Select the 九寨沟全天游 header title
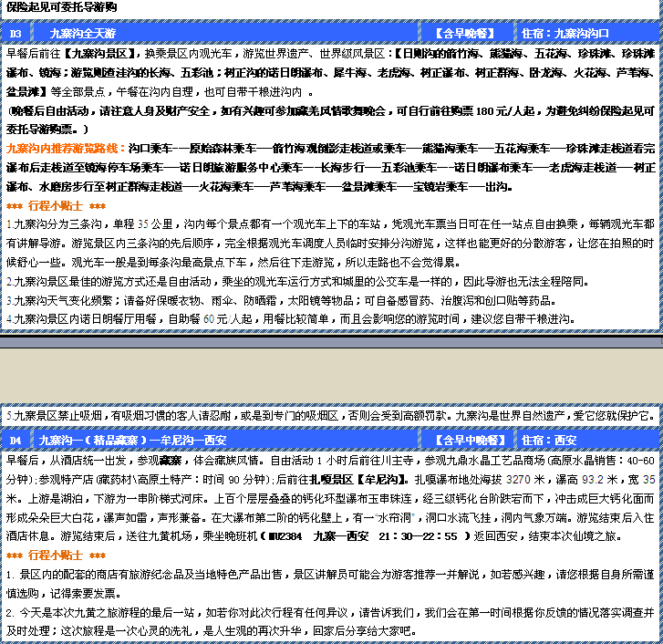The height and width of the screenshot is (644, 663). point(83,34)
